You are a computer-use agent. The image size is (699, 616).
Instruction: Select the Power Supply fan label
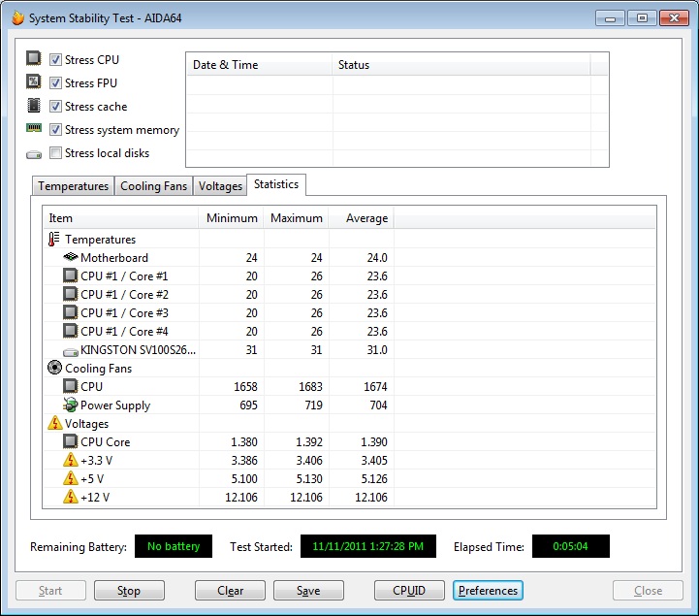tap(115, 405)
